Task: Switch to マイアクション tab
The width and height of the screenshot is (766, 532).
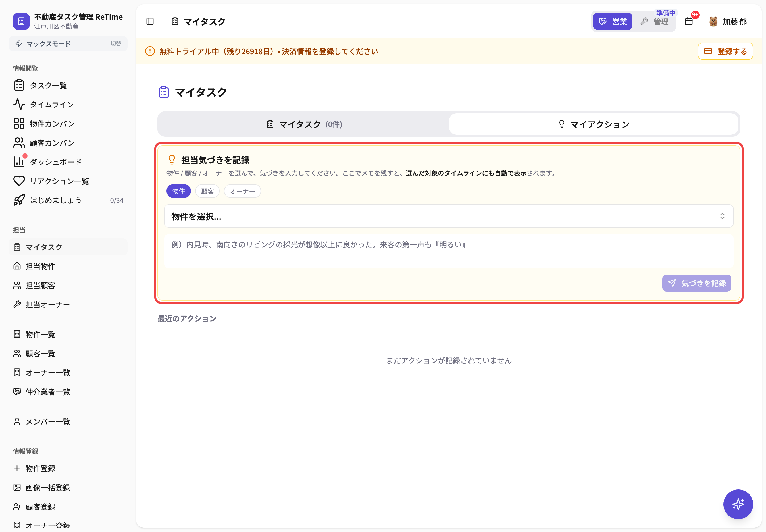Action: tap(594, 124)
